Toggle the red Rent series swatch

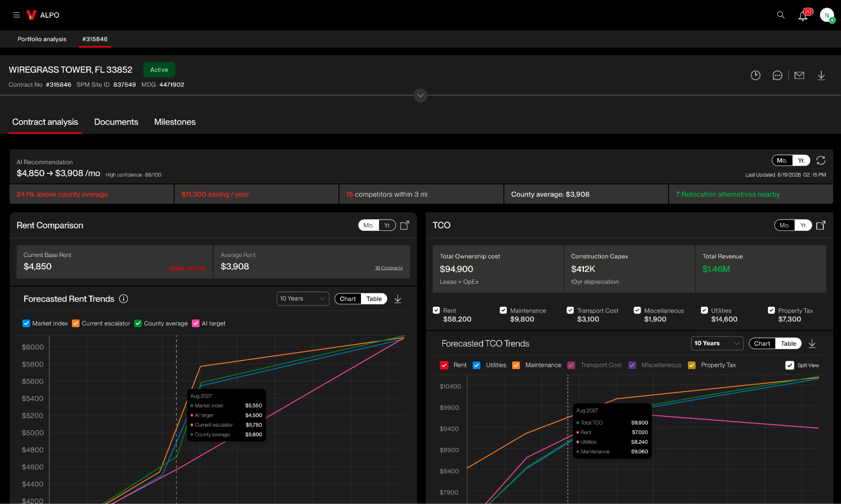(x=444, y=365)
